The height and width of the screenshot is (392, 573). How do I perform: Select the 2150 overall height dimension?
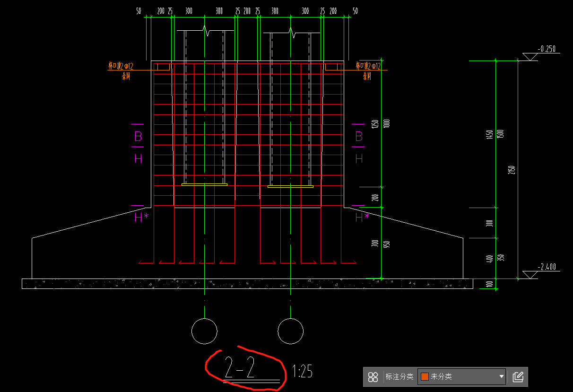[x=512, y=170]
